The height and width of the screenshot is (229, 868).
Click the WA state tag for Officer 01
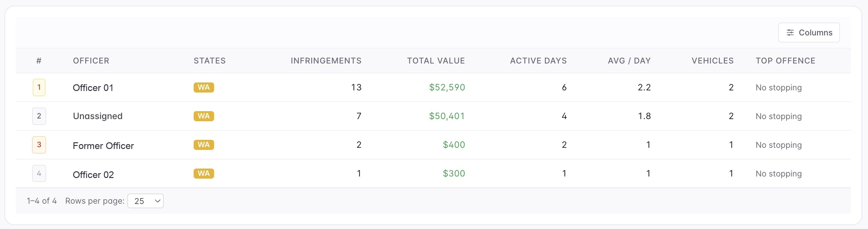203,87
